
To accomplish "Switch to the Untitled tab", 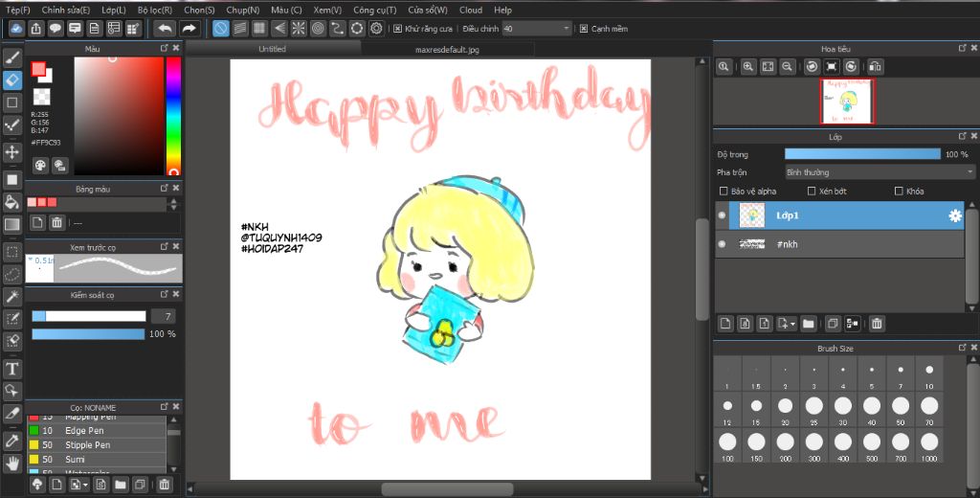I will (x=273, y=49).
